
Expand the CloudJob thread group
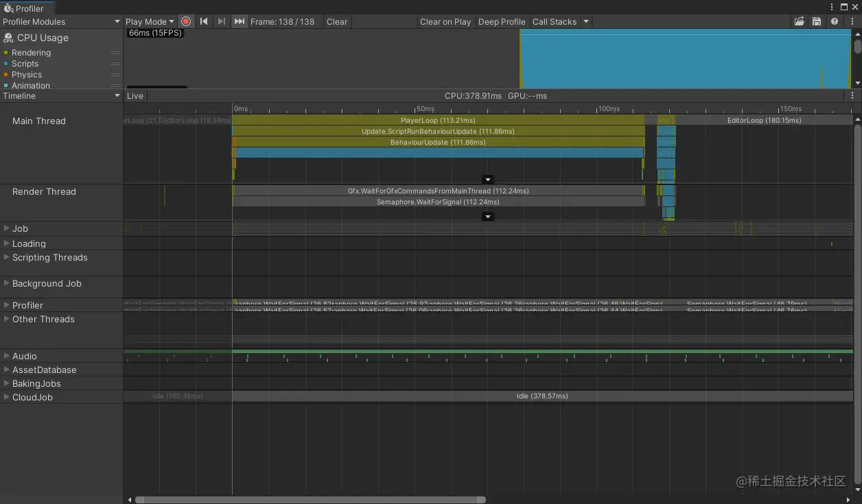(x=6, y=397)
